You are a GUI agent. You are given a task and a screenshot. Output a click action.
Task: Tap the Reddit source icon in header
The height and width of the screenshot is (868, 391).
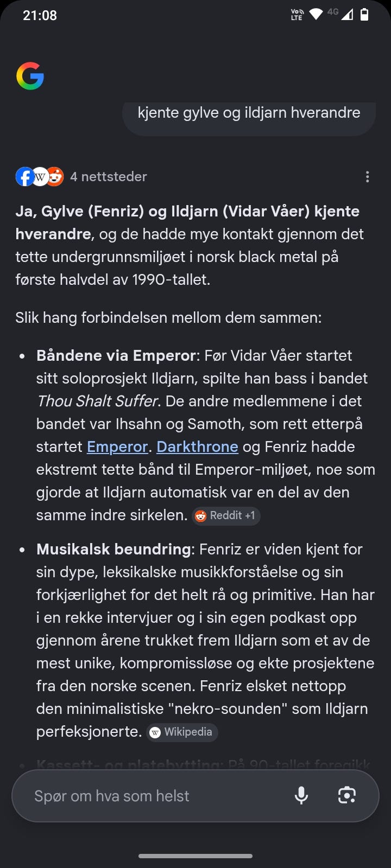(x=55, y=177)
